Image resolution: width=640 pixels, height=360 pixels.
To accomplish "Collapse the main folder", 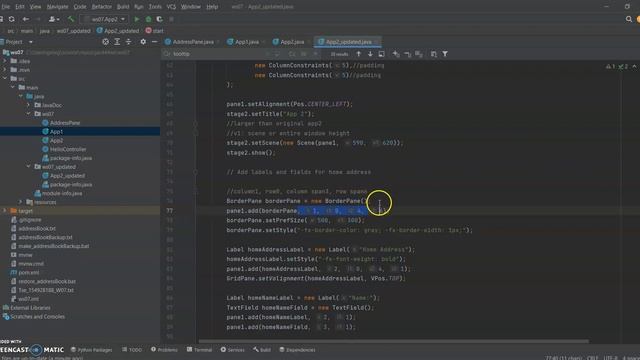I will (x=13, y=87).
